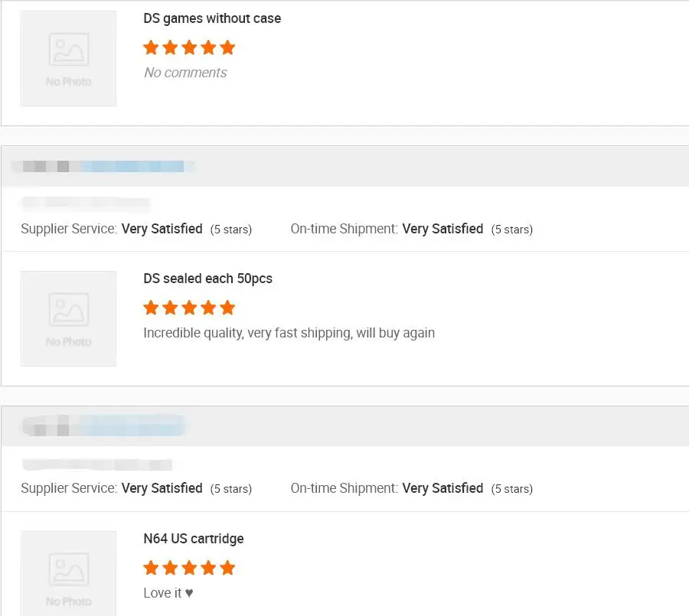The image size is (689, 616).
Task: Click first star under DS games without case
Action: [x=152, y=48]
